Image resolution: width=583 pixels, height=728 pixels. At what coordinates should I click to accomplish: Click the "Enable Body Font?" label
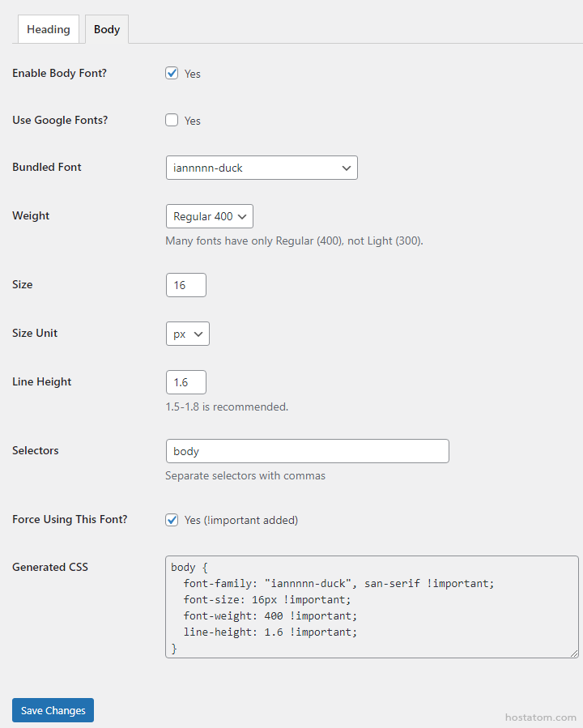coord(59,74)
